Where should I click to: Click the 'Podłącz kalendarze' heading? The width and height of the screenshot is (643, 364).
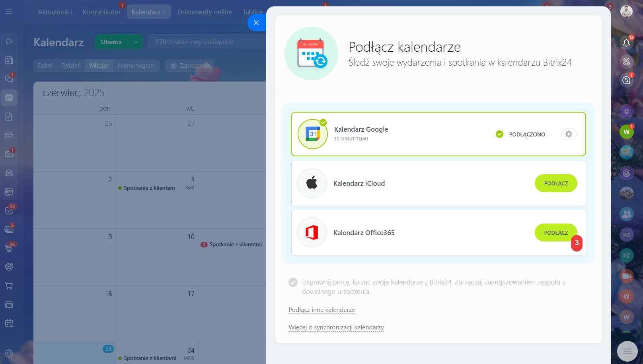click(x=404, y=47)
